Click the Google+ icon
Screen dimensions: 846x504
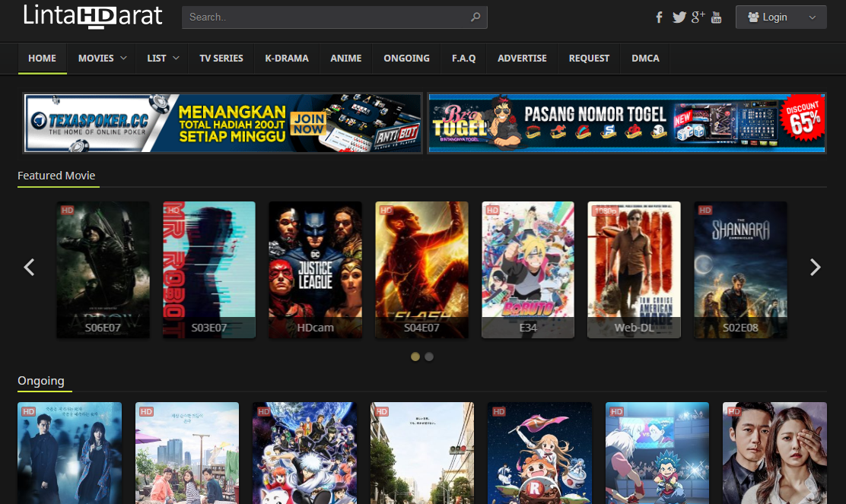[x=698, y=17]
